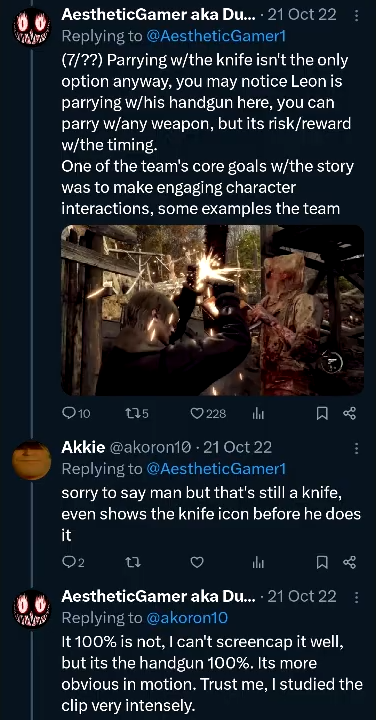The image size is (376, 720).
Task: Open the Leon parrying game image
Action: (x=213, y=310)
